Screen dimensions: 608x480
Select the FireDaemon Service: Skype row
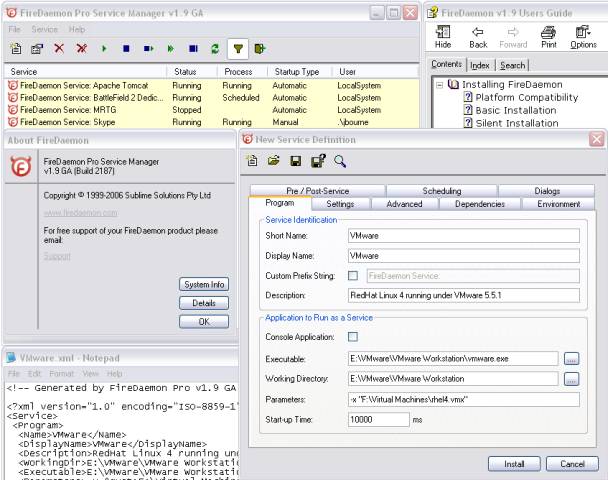click(212, 122)
